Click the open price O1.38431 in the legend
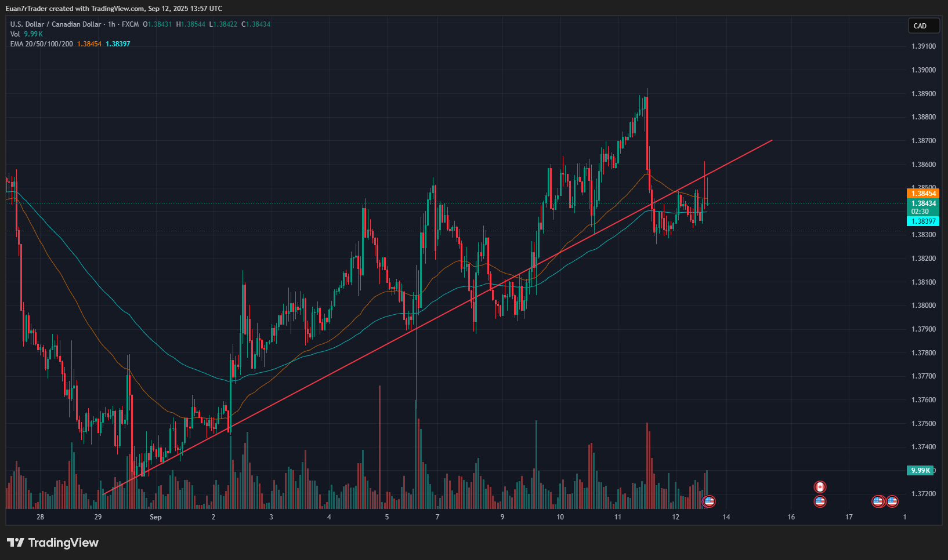The image size is (948, 560). [x=157, y=24]
